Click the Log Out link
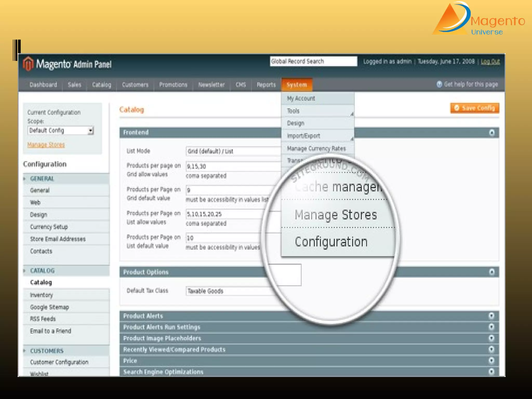This screenshot has width=532, height=399. [490, 62]
